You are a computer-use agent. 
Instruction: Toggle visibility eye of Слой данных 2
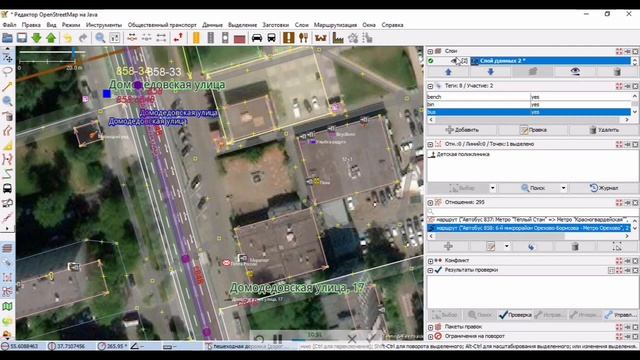454,61
